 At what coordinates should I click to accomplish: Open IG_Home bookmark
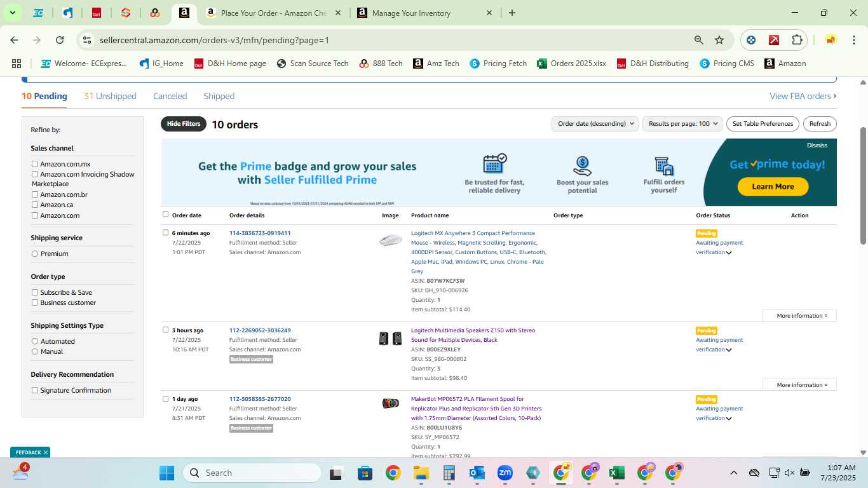tap(161, 64)
